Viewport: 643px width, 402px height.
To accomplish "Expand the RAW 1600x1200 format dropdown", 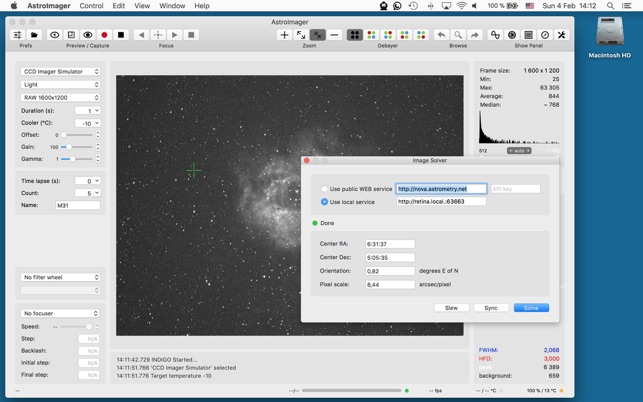I will (x=61, y=98).
